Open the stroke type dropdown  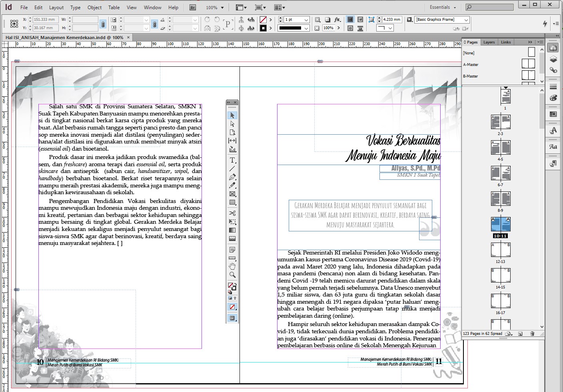306,28
